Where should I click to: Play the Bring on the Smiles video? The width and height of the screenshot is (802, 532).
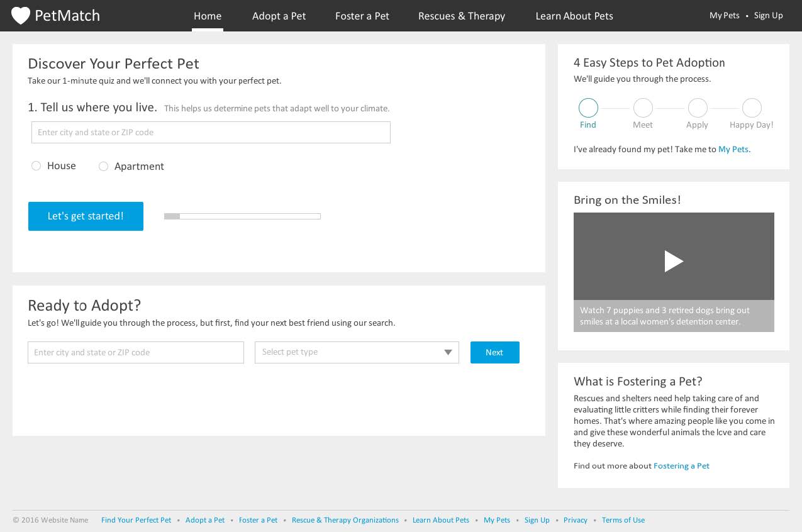click(674, 261)
